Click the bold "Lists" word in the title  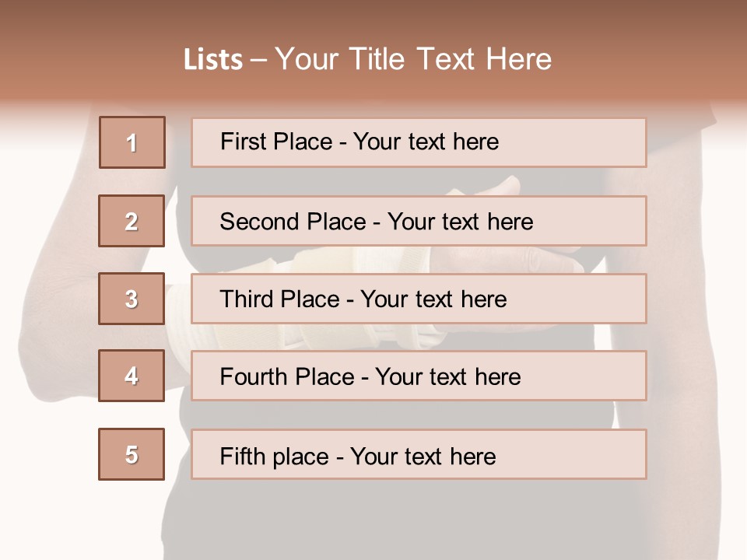pos(212,59)
